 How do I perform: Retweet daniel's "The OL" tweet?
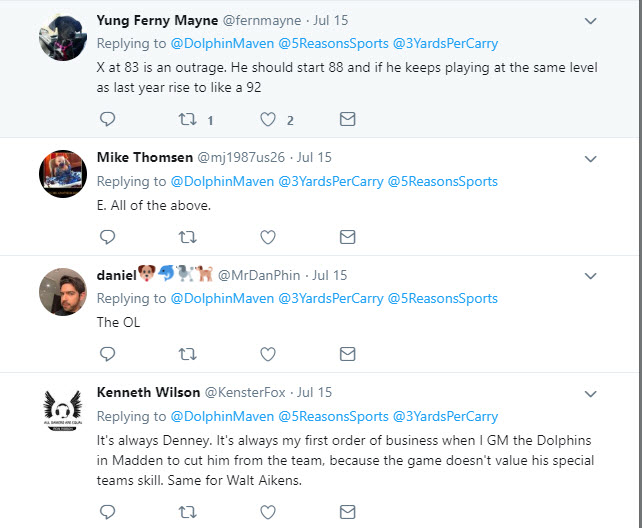click(x=187, y=353)
